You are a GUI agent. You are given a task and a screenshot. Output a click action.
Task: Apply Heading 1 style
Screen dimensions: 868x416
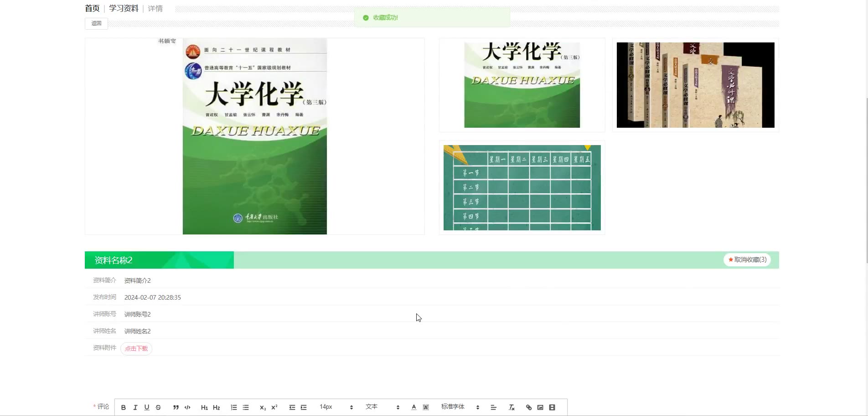click(x=204, y=407)
